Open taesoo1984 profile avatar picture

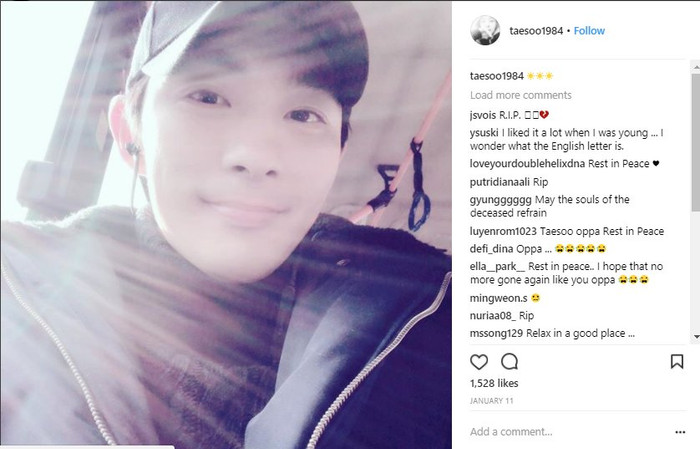click(485, 30)
